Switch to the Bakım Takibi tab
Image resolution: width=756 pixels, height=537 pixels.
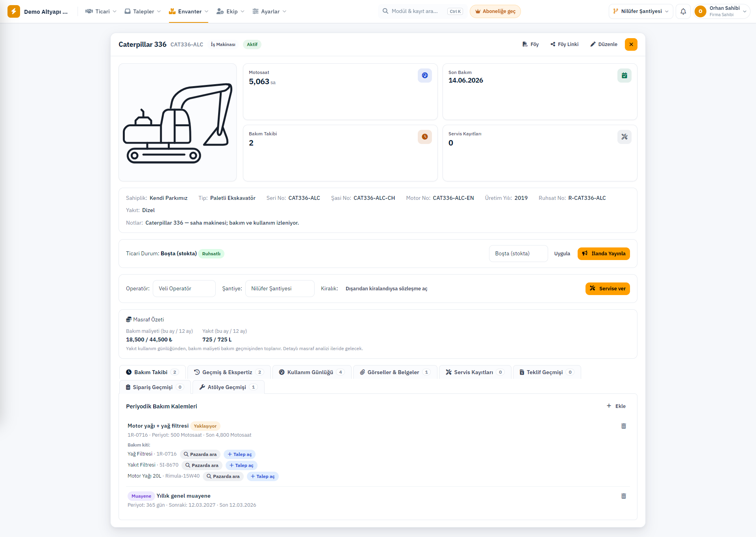(152, 372)
